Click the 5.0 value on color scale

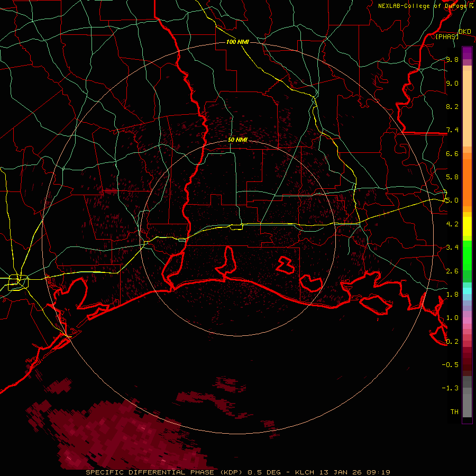pos(452,200)
